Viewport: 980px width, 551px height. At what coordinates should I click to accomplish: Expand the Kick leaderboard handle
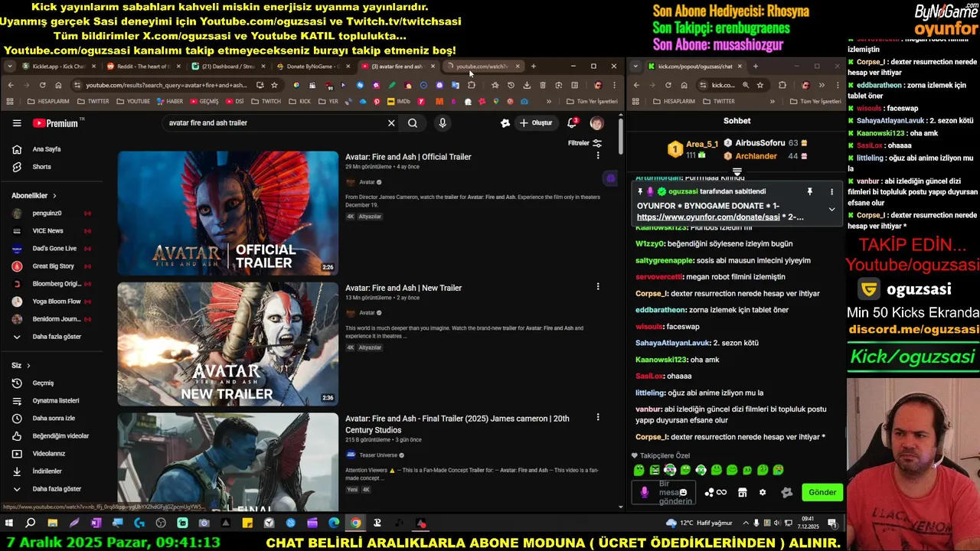pos(737,172)
